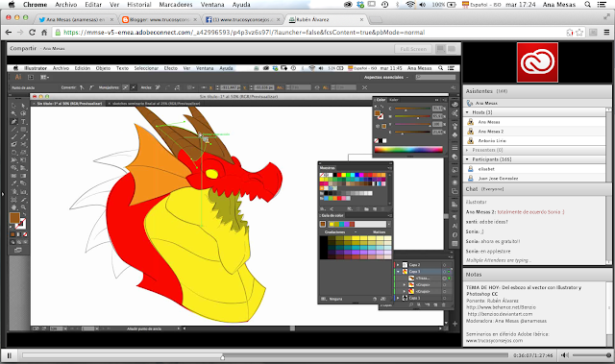The width and height of the screenshot is (615, 364).
Task: Click target circle of Capa 2 layer
Action: [444, 265]
